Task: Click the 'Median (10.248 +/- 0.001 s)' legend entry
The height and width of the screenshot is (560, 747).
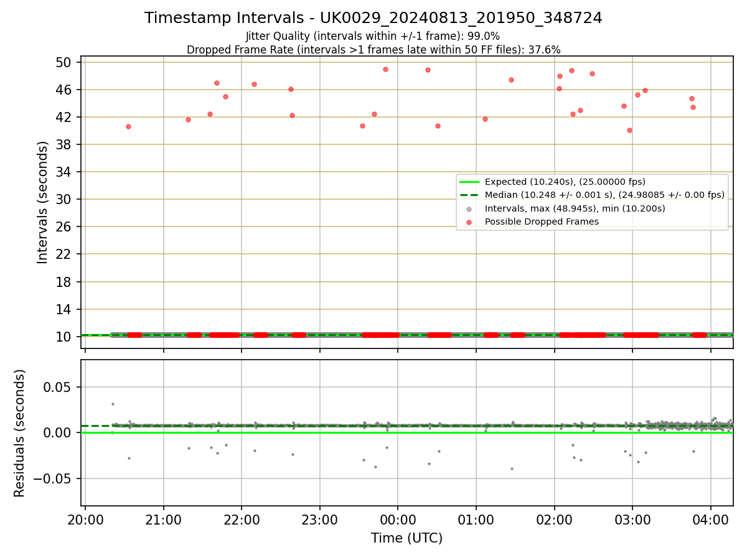Action: pos(604,195)
